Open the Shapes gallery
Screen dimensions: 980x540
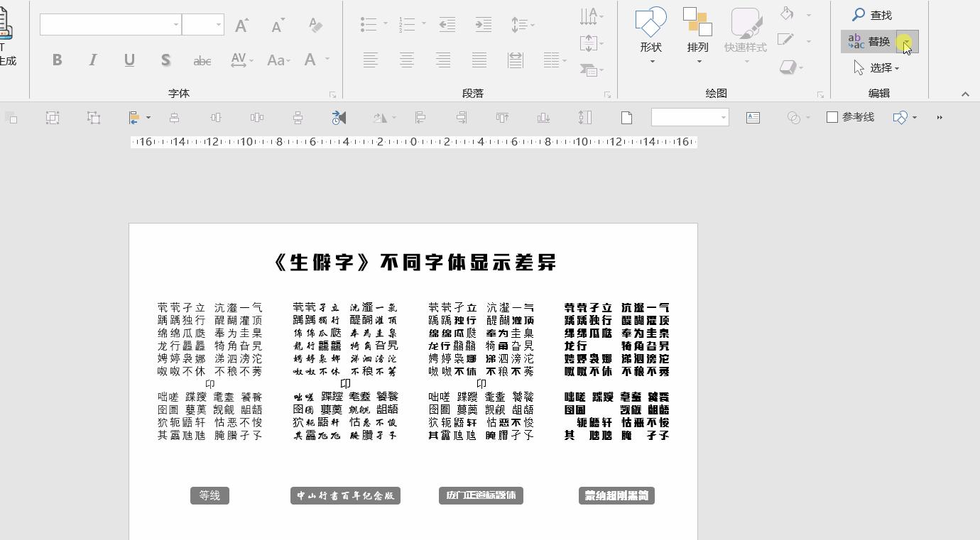(651, 32)
